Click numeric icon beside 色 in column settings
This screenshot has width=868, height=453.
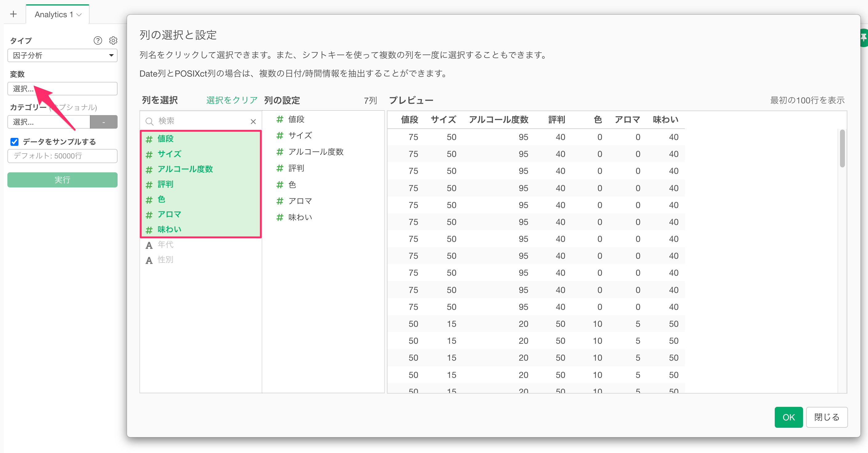coord(280,185)
